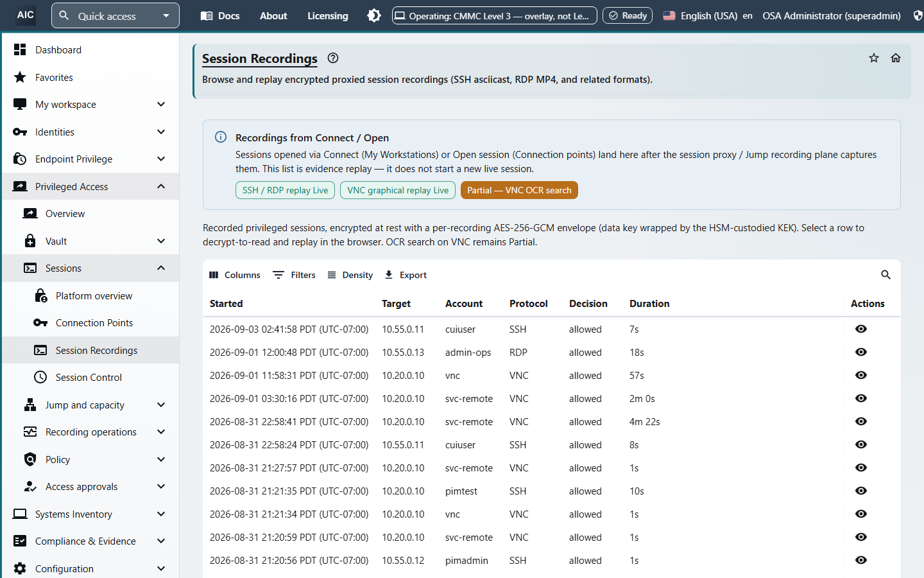Open Privileged Access Overview item
Image resolution: width=924 pixels, height=578 pixels.
tap(90, 213)
